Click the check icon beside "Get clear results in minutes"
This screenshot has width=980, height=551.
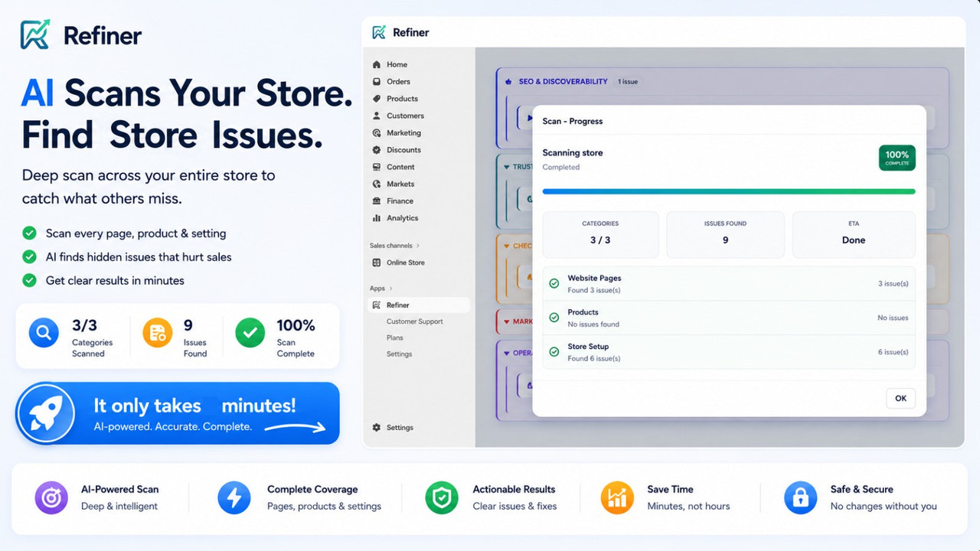click(x=29, y=280)
